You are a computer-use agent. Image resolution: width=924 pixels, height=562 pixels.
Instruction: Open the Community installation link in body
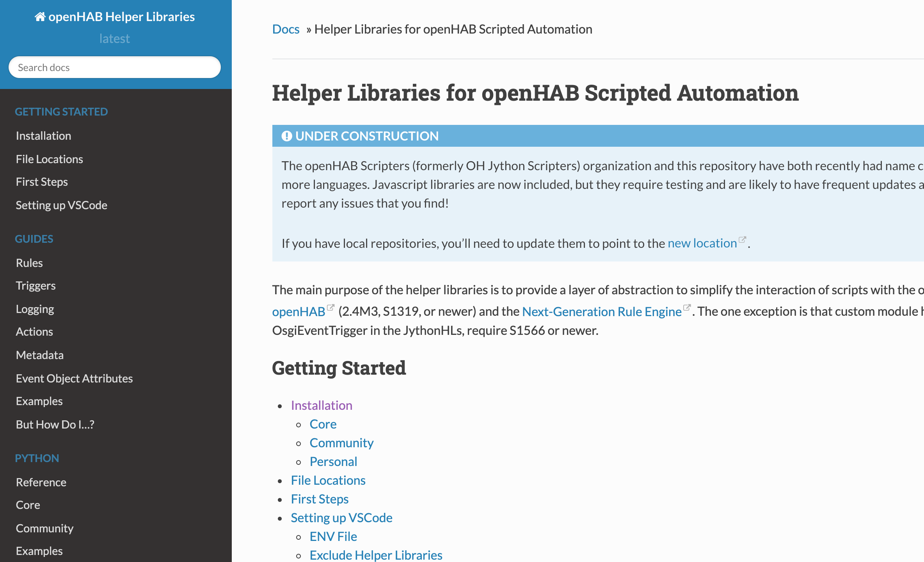[x=341, y=443]
